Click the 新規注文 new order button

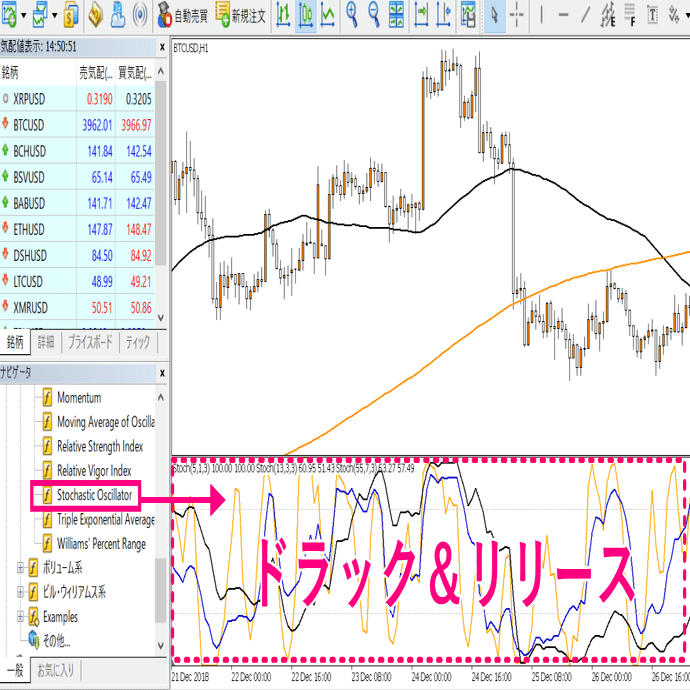(x=241, y=16)
